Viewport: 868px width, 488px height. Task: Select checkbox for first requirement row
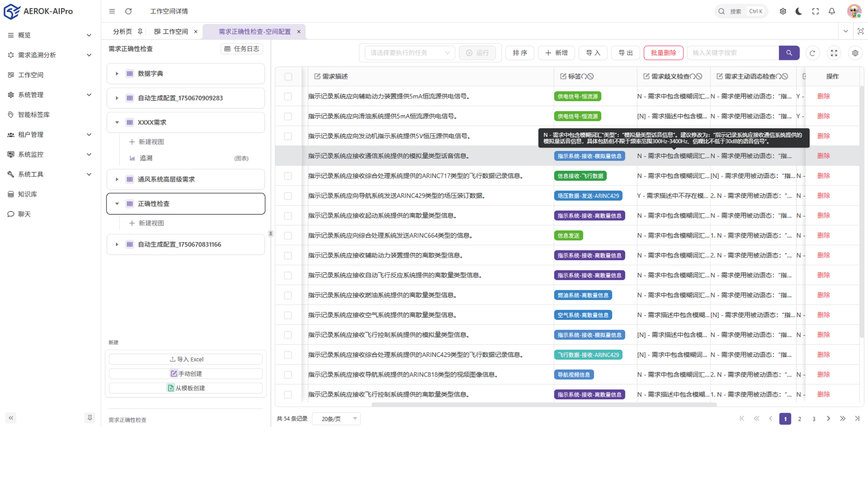tap(288, 97)
